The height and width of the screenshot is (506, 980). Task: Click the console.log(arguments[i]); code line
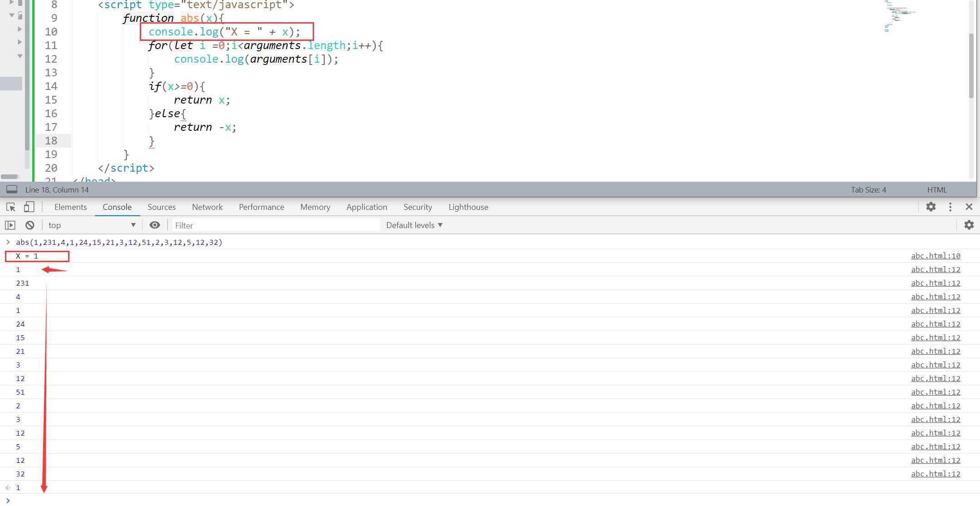pos(256,59)
